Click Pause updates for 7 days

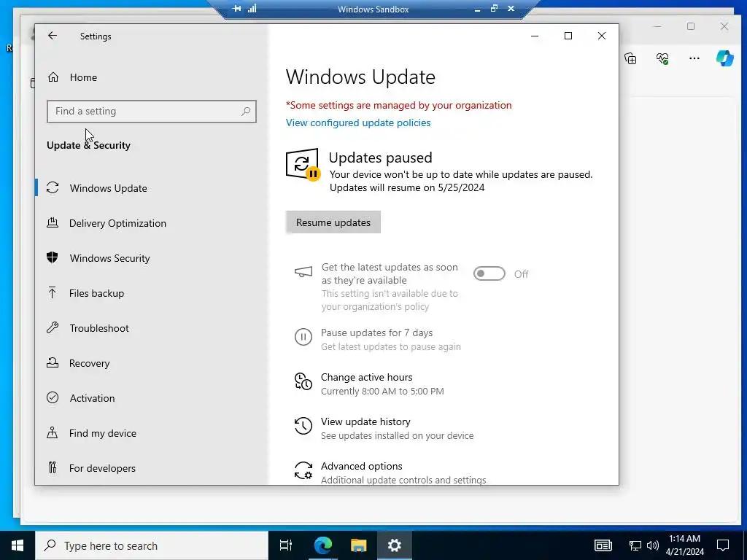click(x=377, y=332)
